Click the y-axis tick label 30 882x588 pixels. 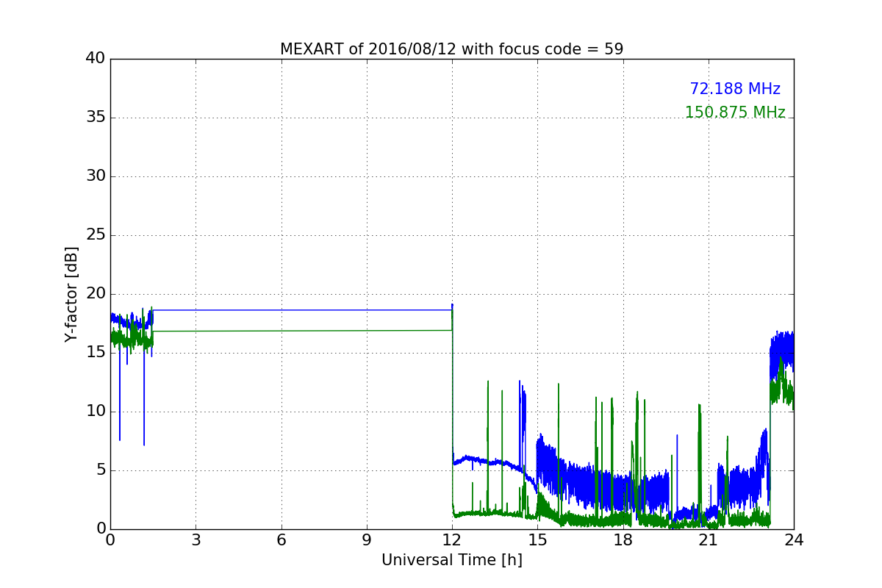coord(96,176)
